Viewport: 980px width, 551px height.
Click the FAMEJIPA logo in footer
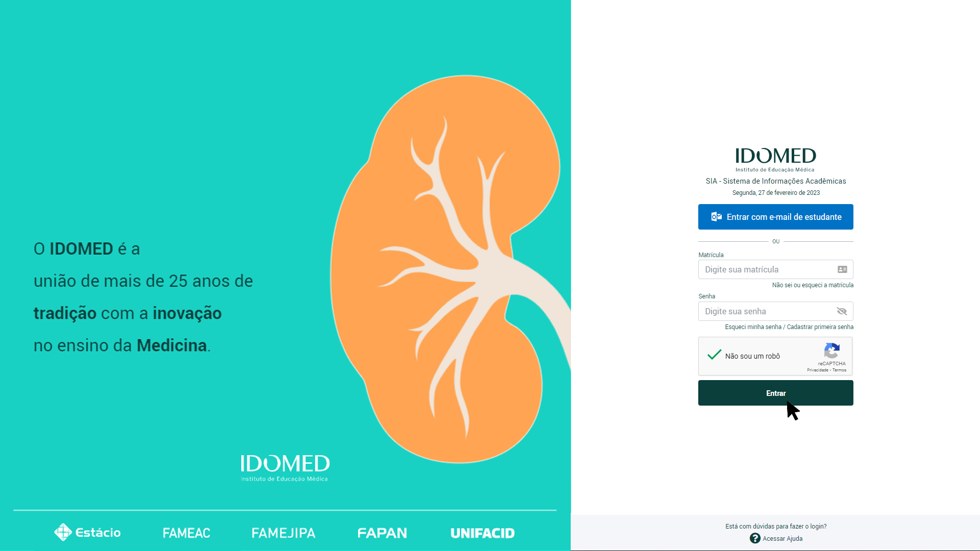[x=283, y=533]
